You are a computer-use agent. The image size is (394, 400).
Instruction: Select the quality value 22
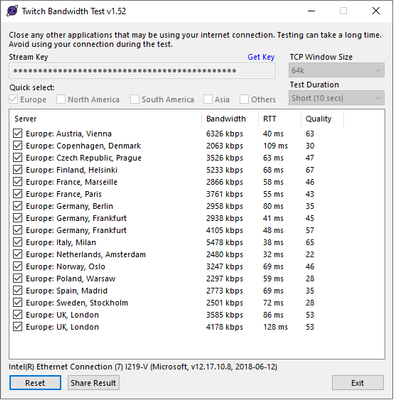pos(310,254)
